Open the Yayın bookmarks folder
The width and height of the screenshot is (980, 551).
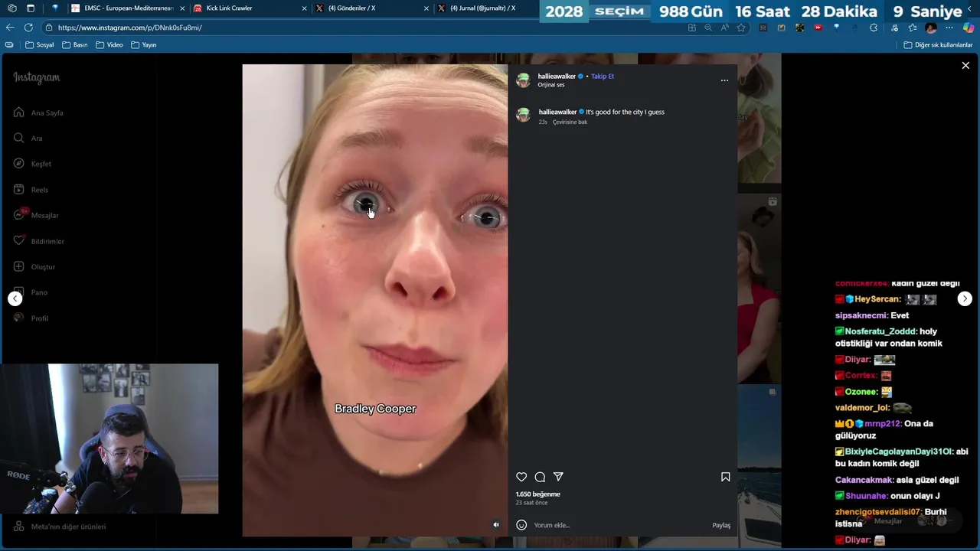coord(144,45)
